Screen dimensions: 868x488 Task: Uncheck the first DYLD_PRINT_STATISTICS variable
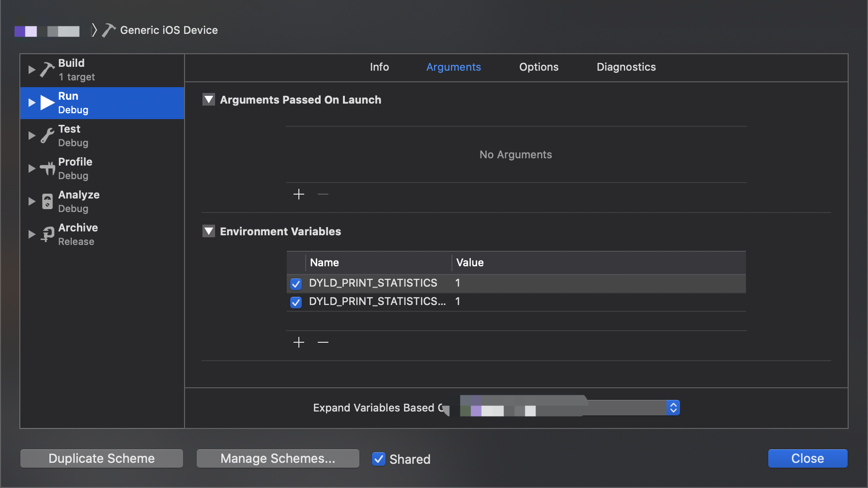point(296,284)
